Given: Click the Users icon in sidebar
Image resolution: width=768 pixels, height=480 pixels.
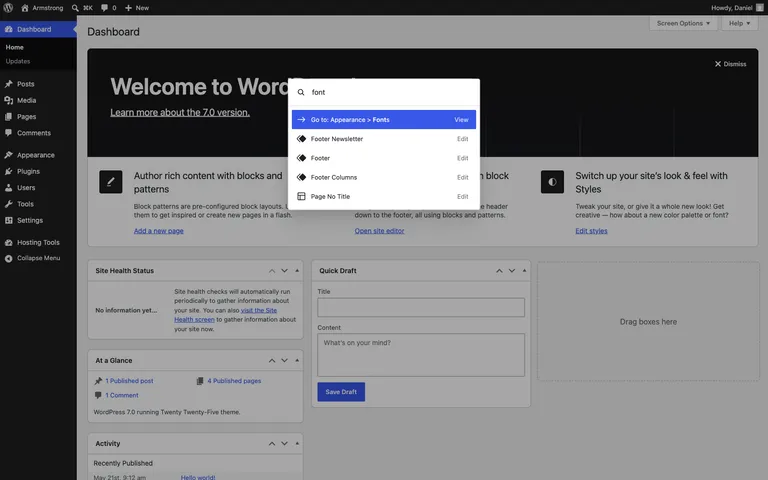Looking at the screenshot, I should tap(8, 188).
